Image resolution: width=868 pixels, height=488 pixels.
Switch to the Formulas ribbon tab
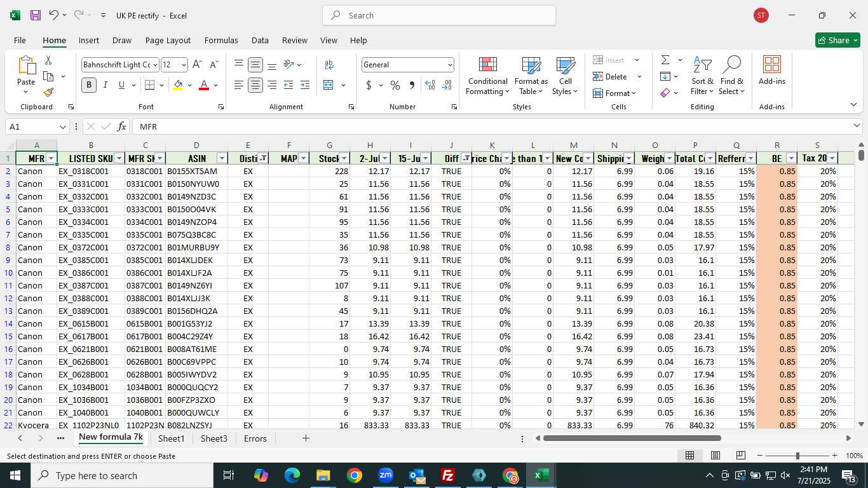click(221, 40)
